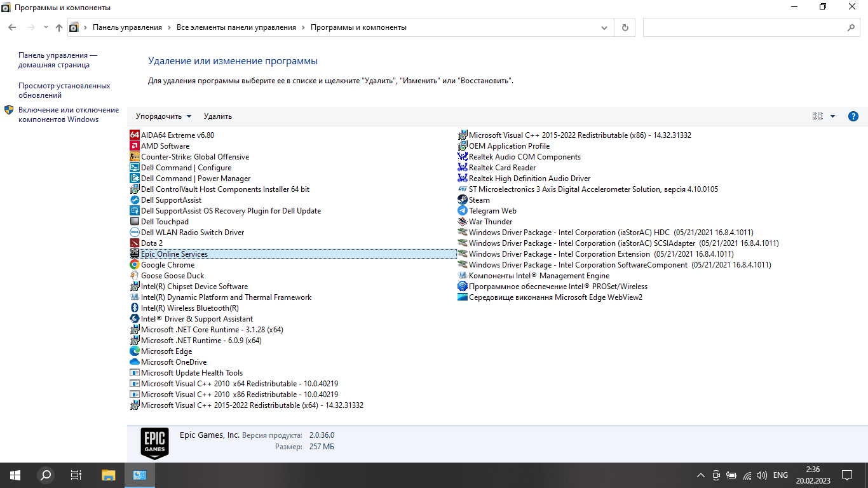The image size is (868, 488).
Task: Click the Dell SupportAssist wrench icon
Action: tap(134, 200)
